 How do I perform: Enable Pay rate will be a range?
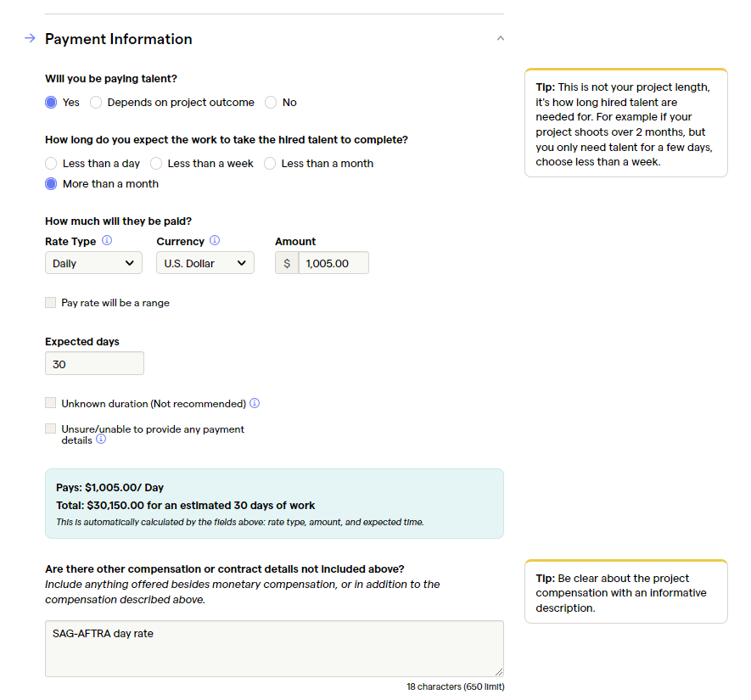(50, 302)
